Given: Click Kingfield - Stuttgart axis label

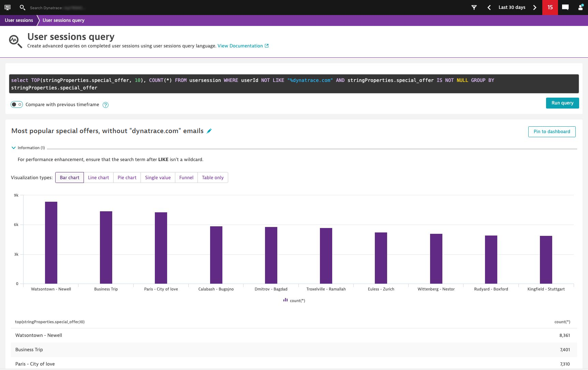Looking at the screenshot, I should pos(546,289).
